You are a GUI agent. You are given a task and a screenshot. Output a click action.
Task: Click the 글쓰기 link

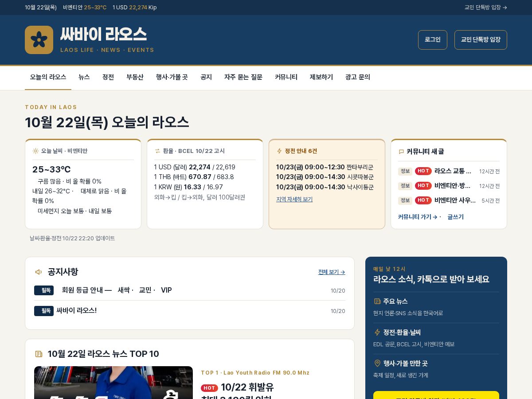click(x=455, y=217)
